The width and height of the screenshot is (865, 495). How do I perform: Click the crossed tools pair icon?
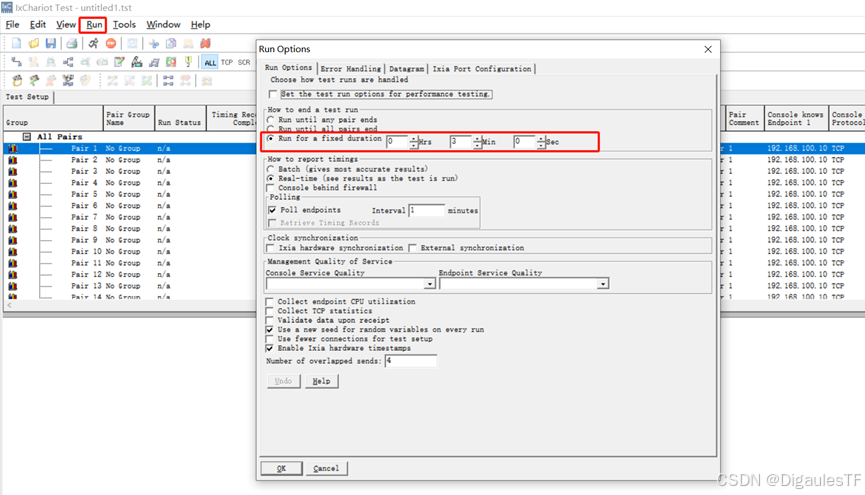click(x=68, y=81)
